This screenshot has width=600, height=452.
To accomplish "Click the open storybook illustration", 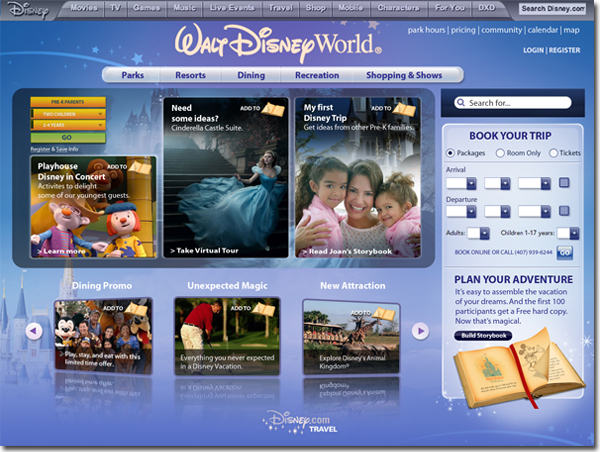I will 519,369.
